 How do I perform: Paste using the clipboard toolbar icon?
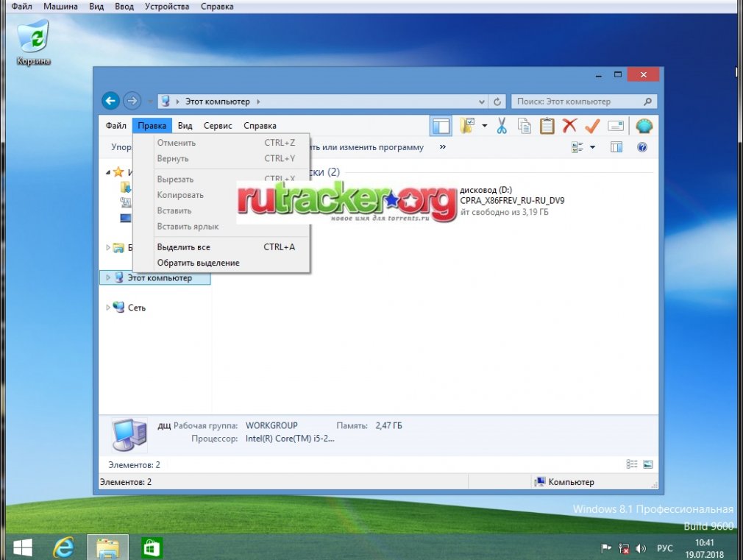[x=547, y=126]
